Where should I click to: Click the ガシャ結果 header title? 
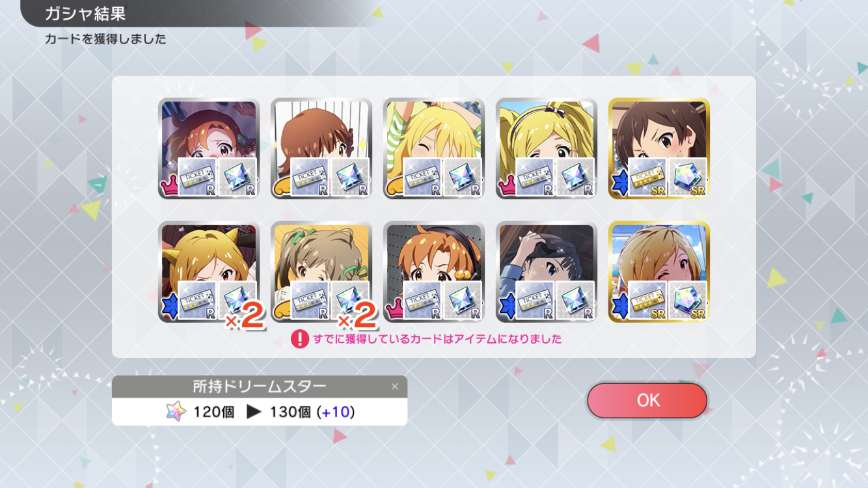[85, 13]
